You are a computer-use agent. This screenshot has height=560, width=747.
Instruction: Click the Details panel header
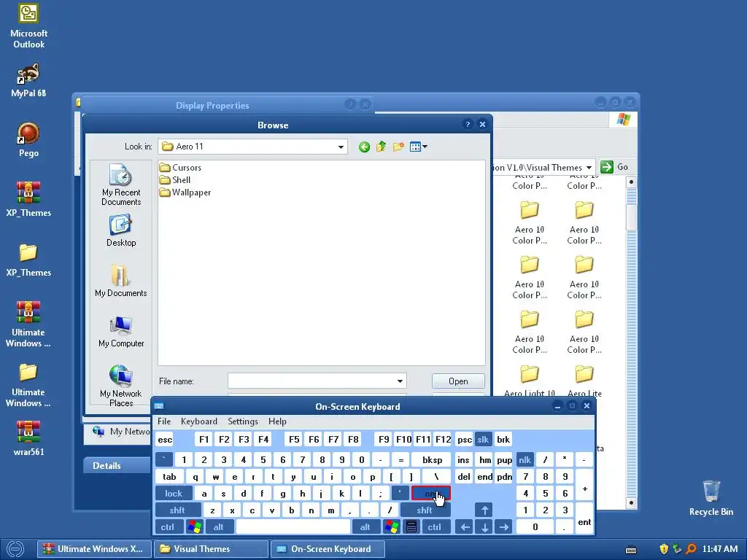click(117, 466)
